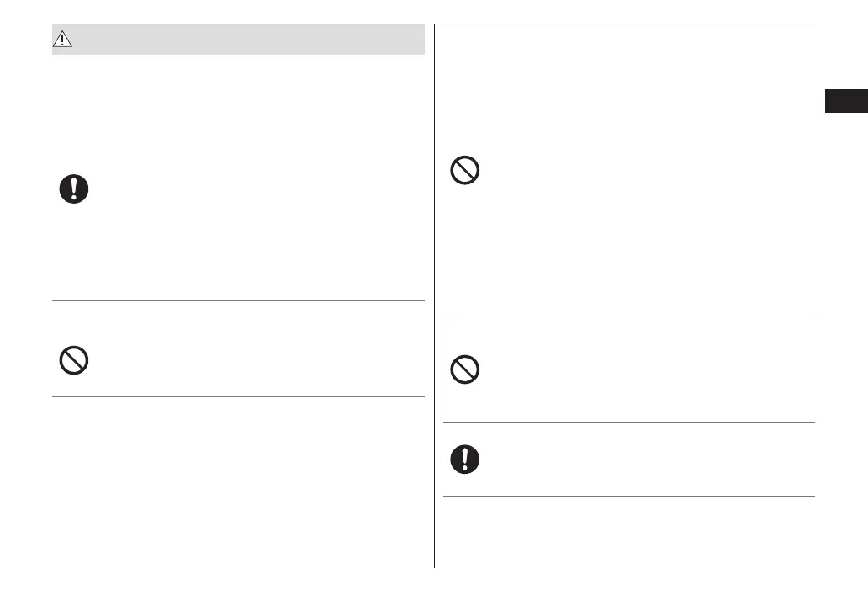Screen dimensions: 868x611
Task: Select the black index tab on the right edge
Action: 845,102
